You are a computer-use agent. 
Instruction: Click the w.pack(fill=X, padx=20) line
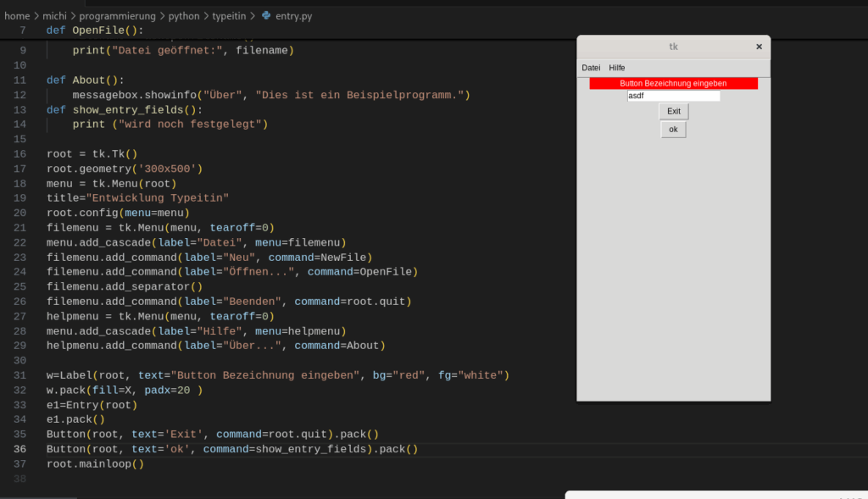point(125,390)
